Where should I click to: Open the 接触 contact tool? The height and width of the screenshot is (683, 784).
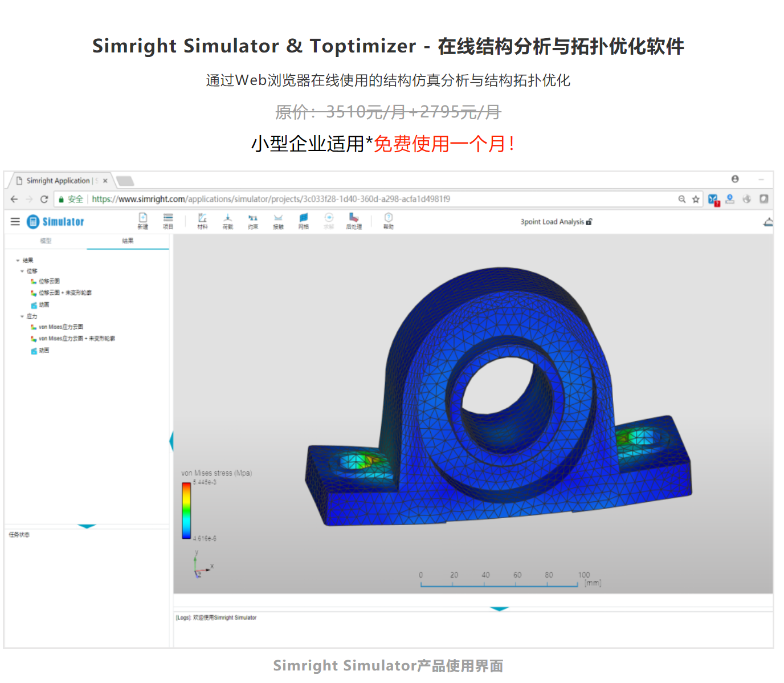[x=278, y=221]
